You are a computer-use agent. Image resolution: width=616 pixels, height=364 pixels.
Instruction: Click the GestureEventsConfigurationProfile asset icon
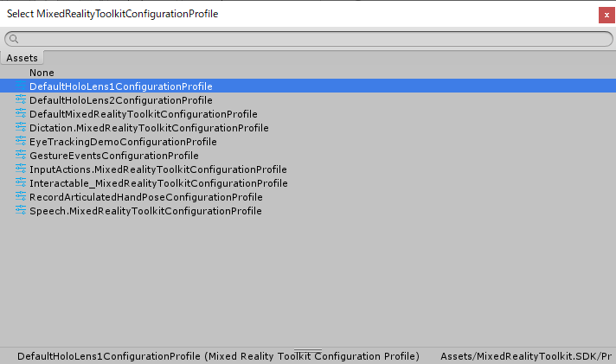coord(21,155)
